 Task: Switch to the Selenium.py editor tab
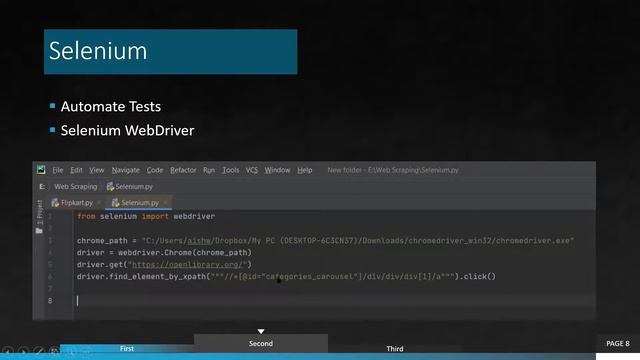[140, 202]
